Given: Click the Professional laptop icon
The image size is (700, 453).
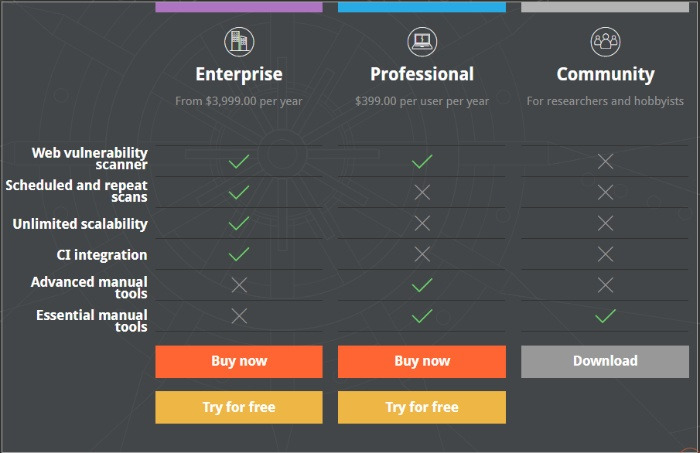Looking at the screenshot, I should [422, 42].
